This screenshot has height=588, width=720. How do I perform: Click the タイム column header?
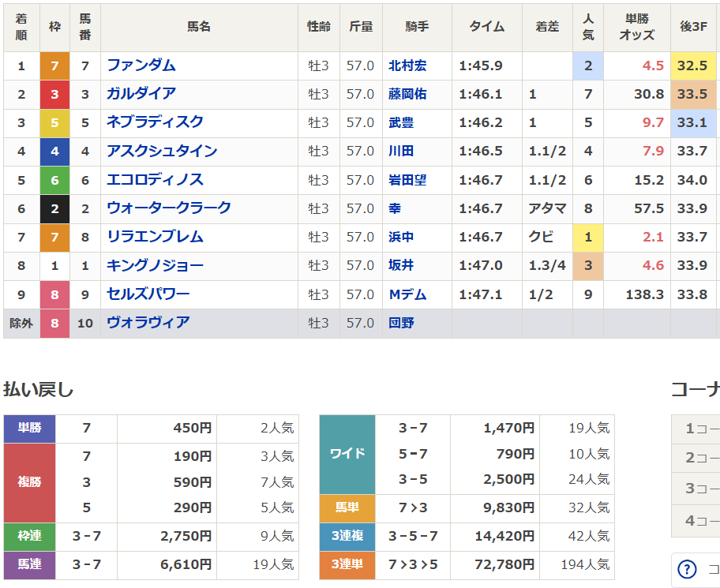[487, 27]
